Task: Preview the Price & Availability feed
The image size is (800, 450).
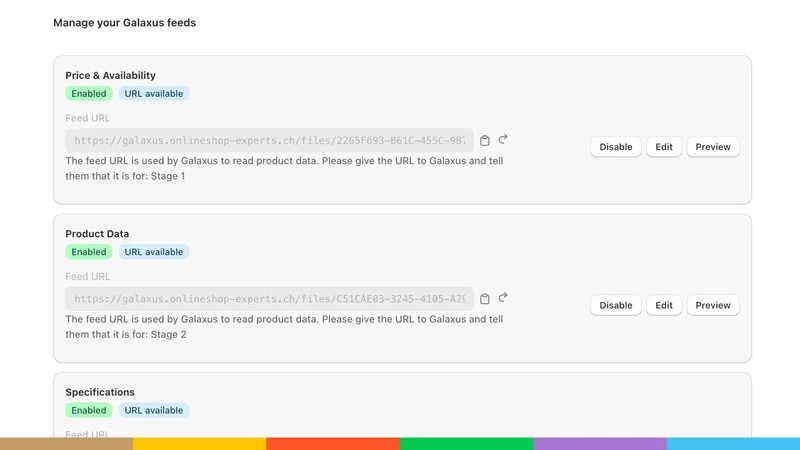Action: [713, 147]
